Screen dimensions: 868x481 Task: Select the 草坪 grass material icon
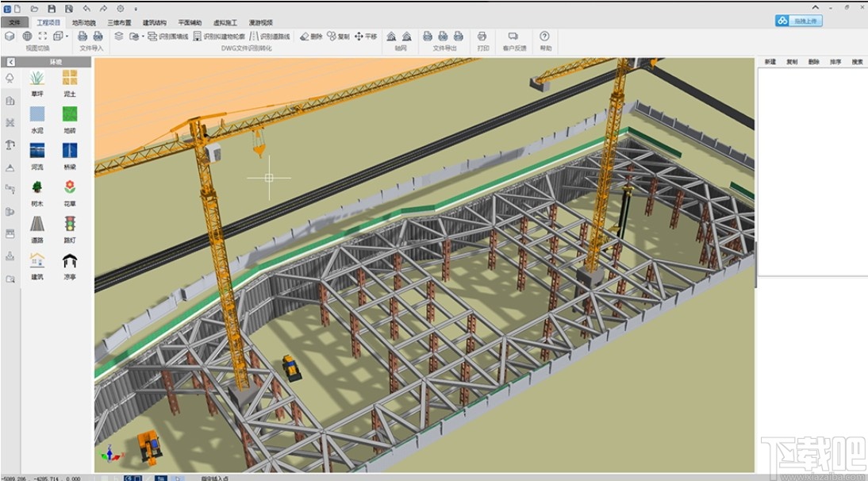click(x=36, y=78)
